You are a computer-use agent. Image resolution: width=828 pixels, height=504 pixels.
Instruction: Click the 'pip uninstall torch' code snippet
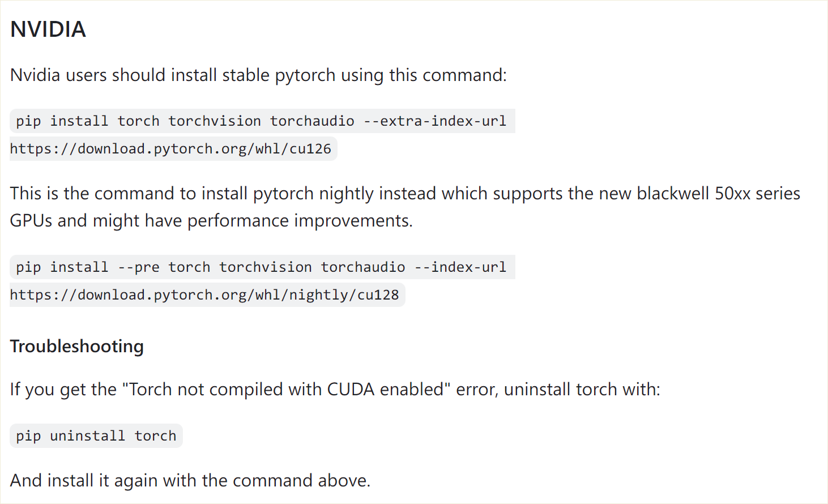(x=96, y=436)
